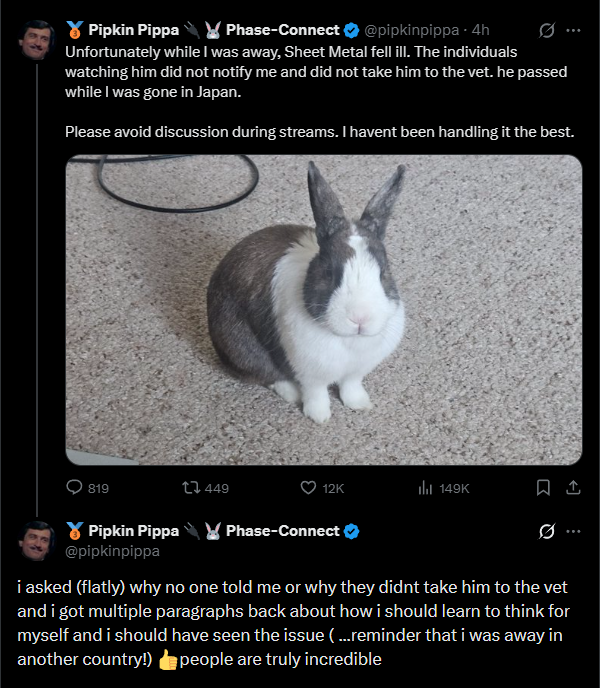Click the top post's profile avatar
This screenshot has height=688, width=600.
[x=36, y=40]
